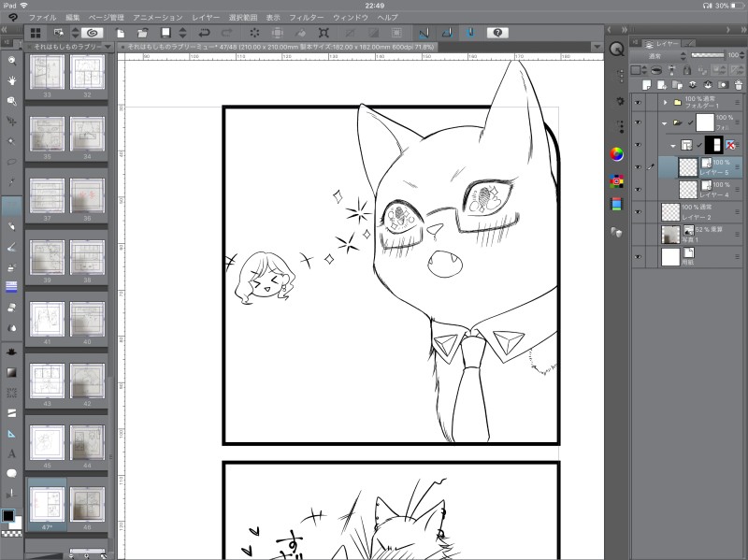Click the transparent color swatch

12,533
